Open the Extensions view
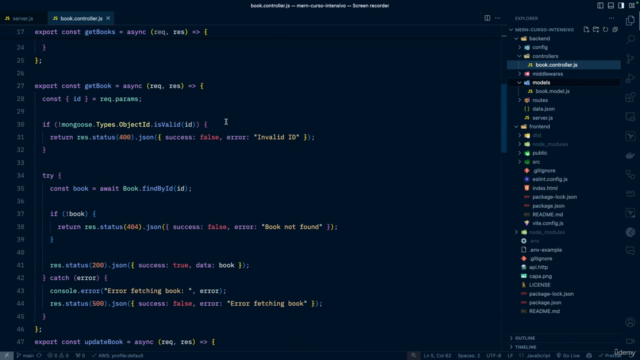The height and width of the screenshot is (360, 640). [x=630, y=97]
